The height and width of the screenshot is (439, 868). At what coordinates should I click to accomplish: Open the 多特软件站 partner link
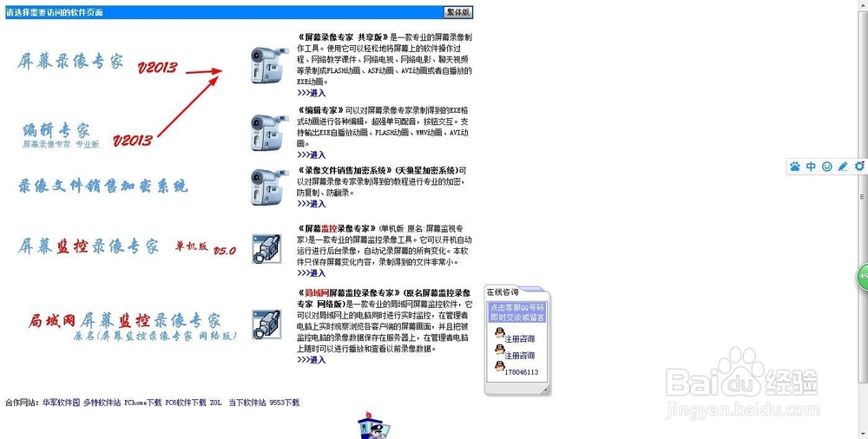(x=102, y=403)
